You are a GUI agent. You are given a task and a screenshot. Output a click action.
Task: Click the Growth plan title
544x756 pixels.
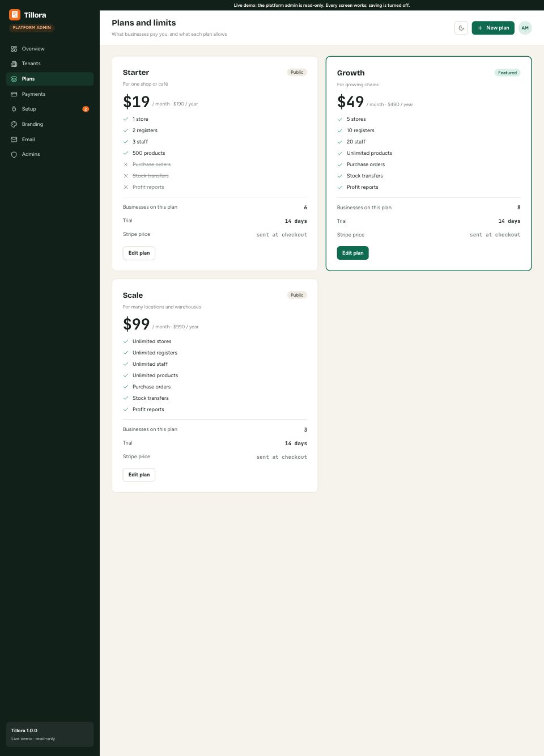click(x=351, y=73)
